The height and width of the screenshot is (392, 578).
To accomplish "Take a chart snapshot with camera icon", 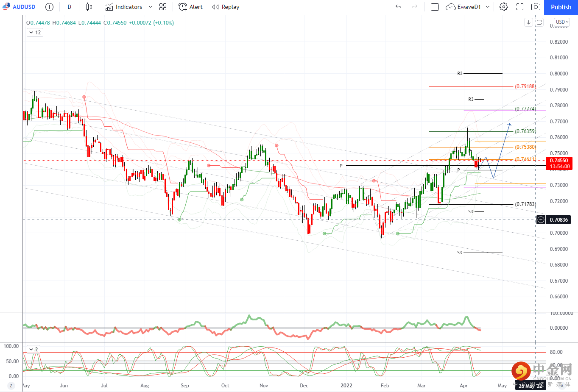I will [x=536, y=7].
